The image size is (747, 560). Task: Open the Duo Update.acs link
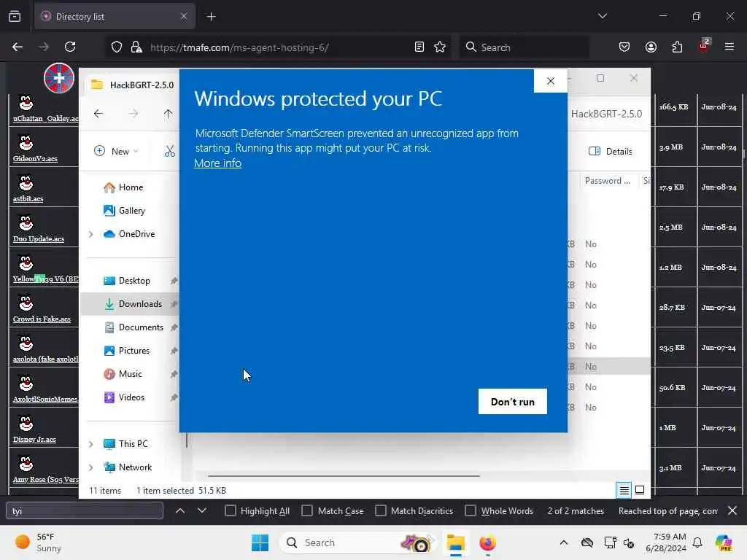(x=39, y=238)
